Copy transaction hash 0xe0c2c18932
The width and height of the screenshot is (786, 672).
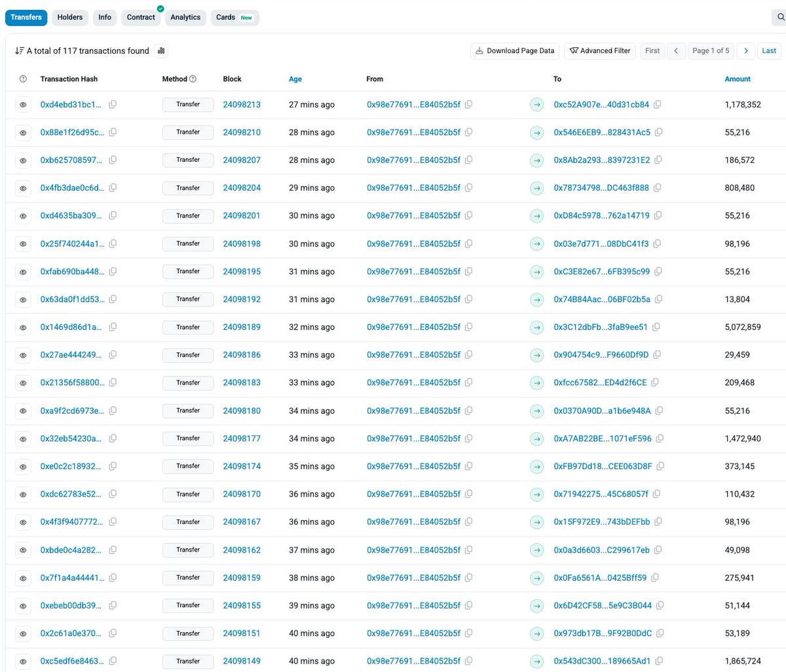[113, 466]
